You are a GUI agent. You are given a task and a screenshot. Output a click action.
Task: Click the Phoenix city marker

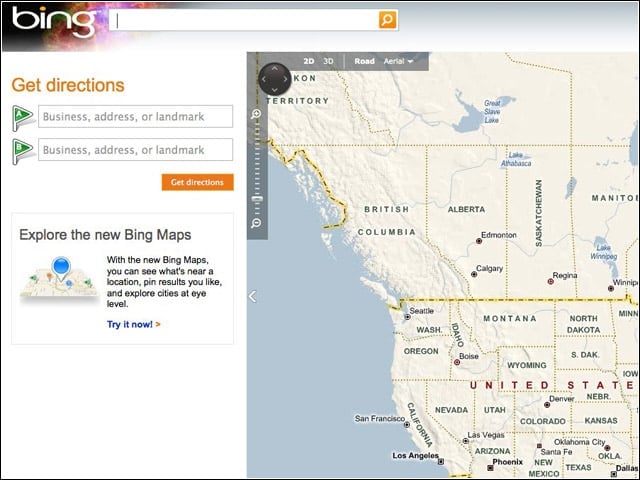pyautogui.click(x=490, y=468)
